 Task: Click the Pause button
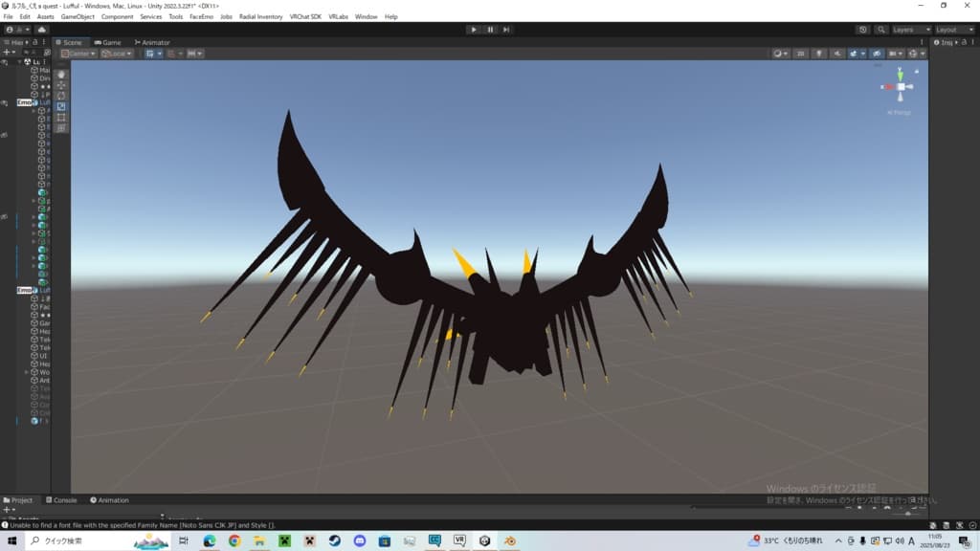pos(490,30)
